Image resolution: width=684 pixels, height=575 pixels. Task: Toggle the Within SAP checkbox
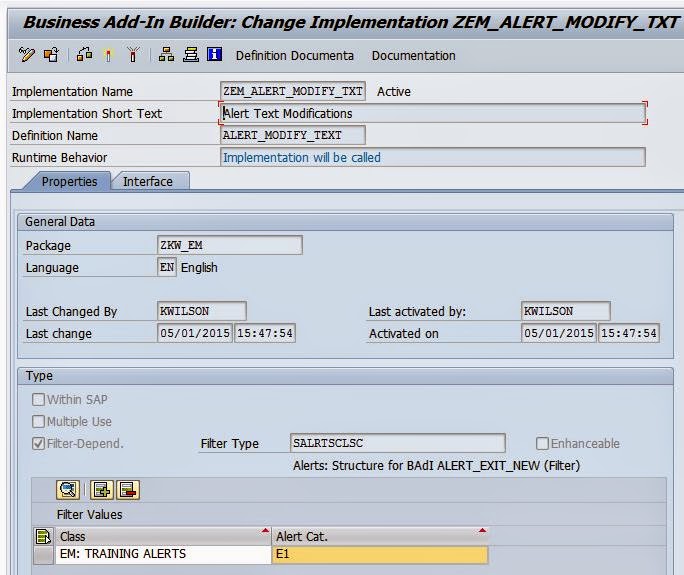(x=38, y=399)
